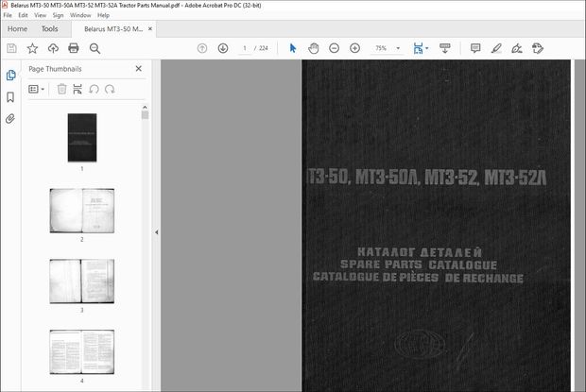
Task: Open the fit page options dropdown
Action: tap(427, 48)
